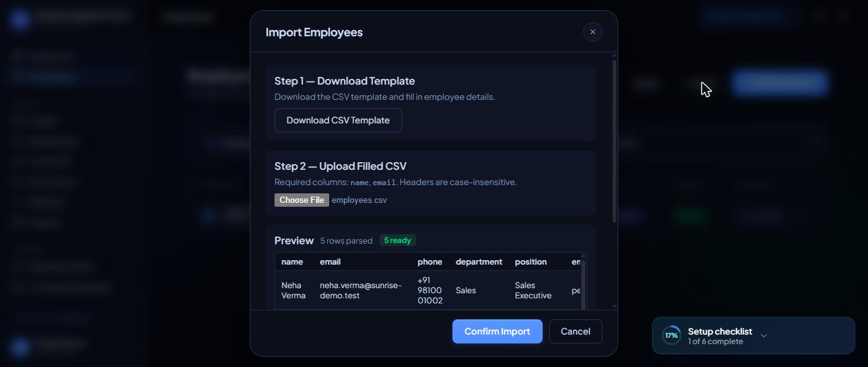Click 'Sales Executive' position cell

point(533,290)
